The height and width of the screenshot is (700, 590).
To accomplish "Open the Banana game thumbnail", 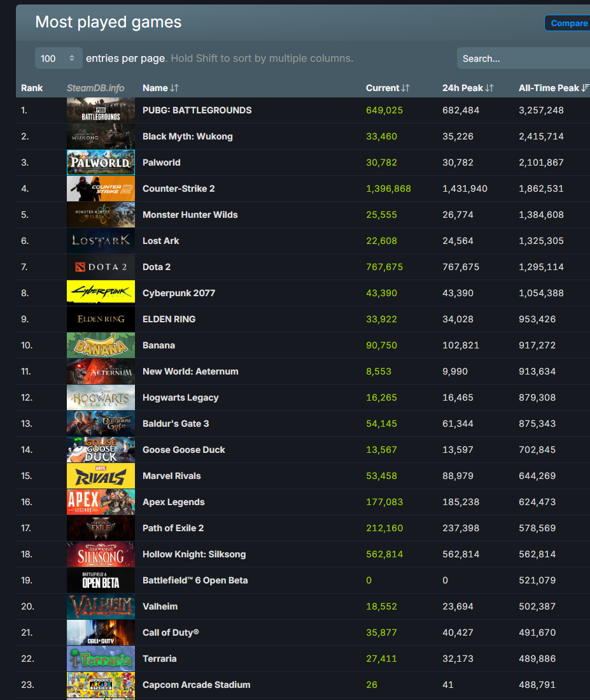I will (101, 345).
